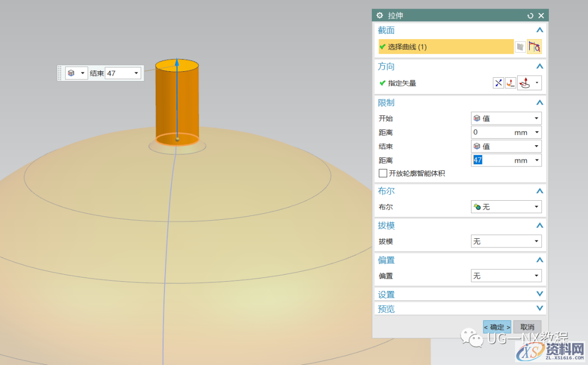The height and width of the screenshot is (365, 588).
Task: Open the vector type dropdown arrow
Action: 537,83
